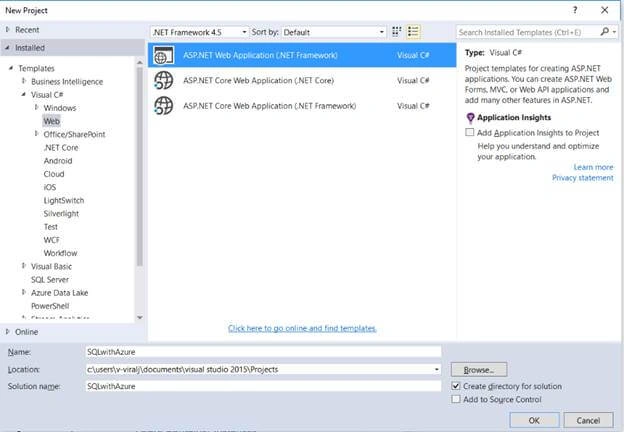Screen dimensions: 624x432
Task: Click here to go online and find templates
Action: coord(302,328)
